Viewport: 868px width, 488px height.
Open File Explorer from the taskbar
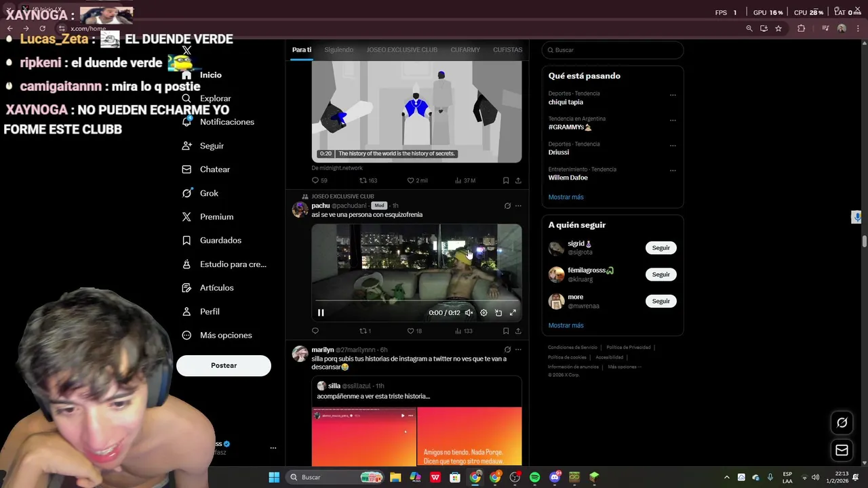[395, 477]
